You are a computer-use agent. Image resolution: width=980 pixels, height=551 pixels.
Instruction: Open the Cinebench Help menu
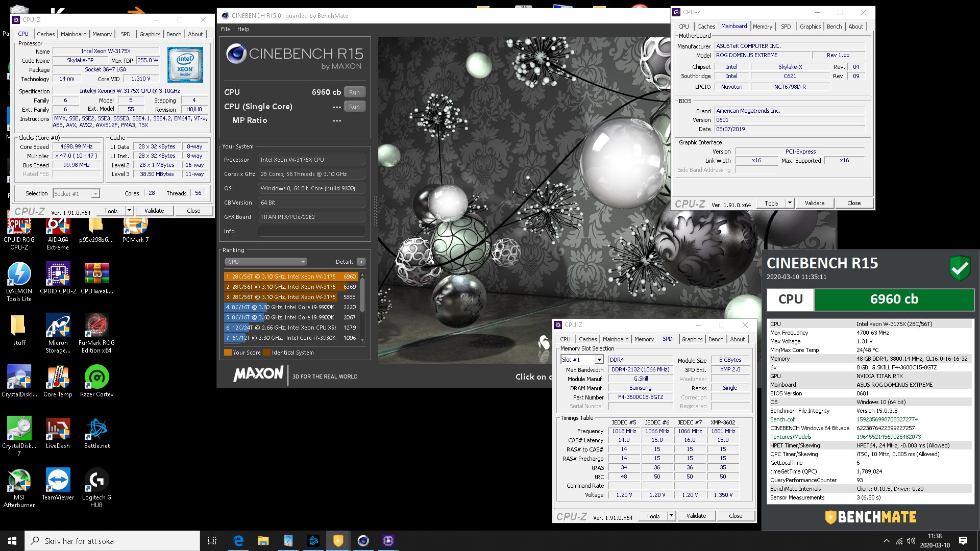(x=243, y=29)
